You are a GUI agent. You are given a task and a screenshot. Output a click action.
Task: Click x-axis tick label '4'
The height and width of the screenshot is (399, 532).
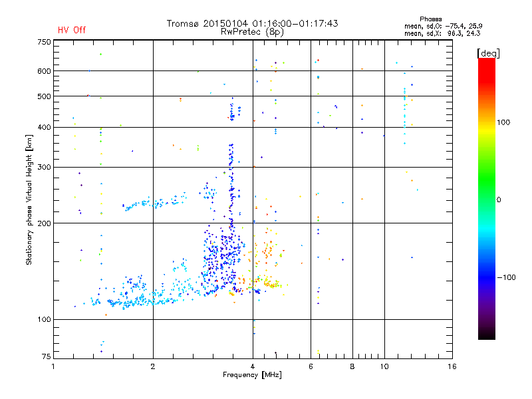[253, 366]
